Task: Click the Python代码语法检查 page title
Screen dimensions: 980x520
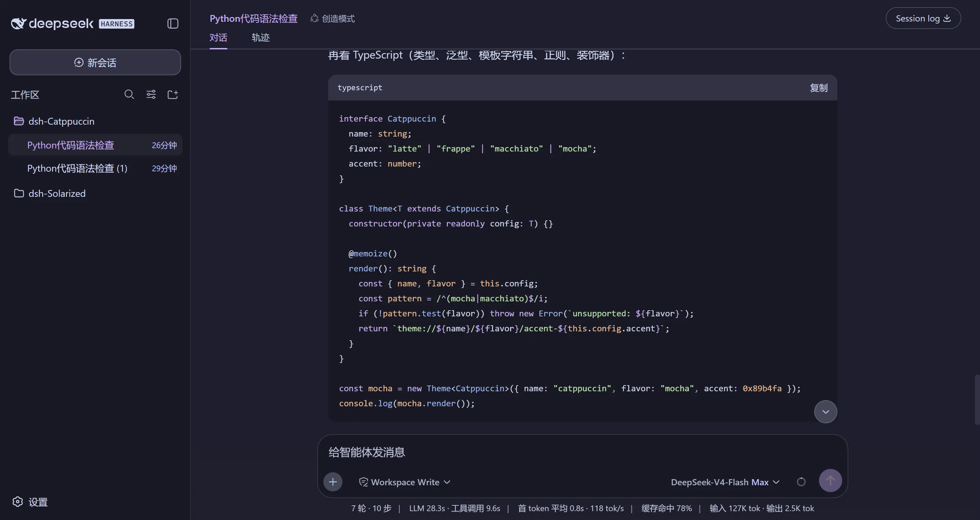Action: click(254, 18)
